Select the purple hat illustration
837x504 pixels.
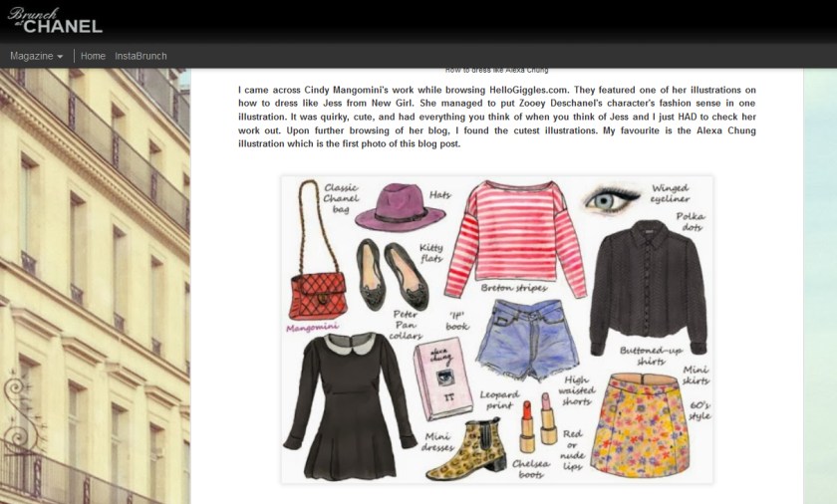coord(399,209)
